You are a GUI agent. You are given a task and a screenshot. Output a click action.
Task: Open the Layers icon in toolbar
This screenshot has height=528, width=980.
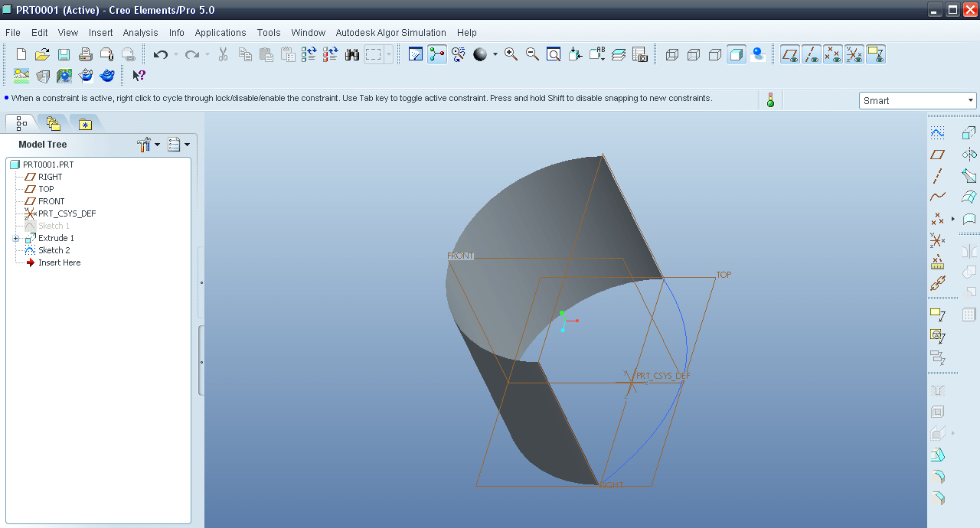pos(619,54)
